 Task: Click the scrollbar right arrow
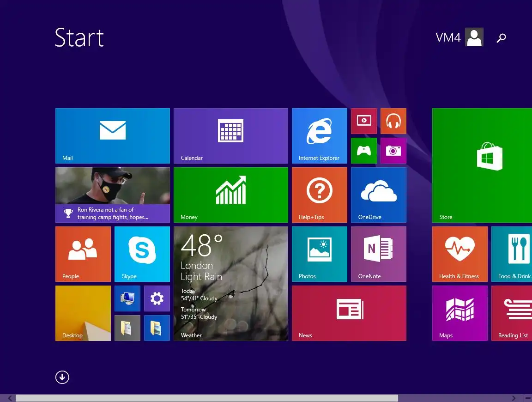pos(514,398)
